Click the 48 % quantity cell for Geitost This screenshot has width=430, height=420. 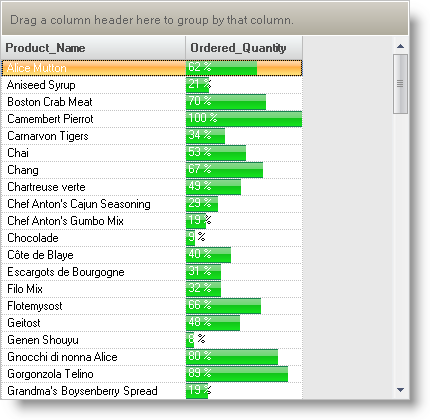(x=244, y=323)
